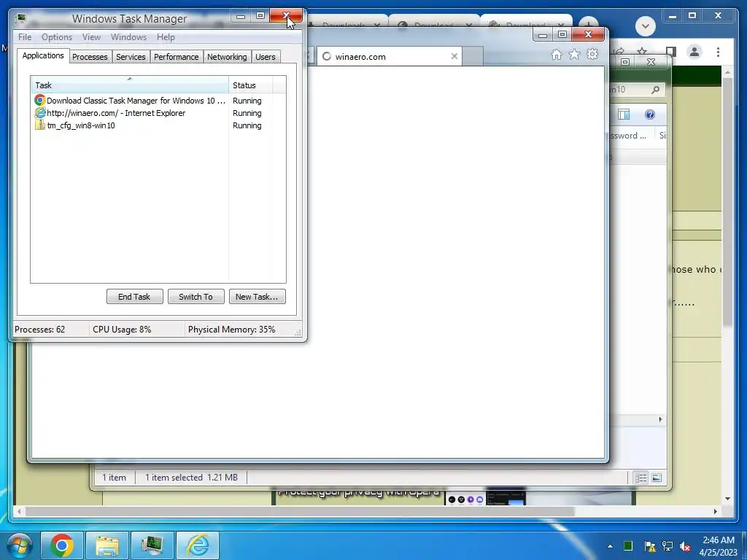Click the muted volume icon in system tray

click(x=685, y=546)
